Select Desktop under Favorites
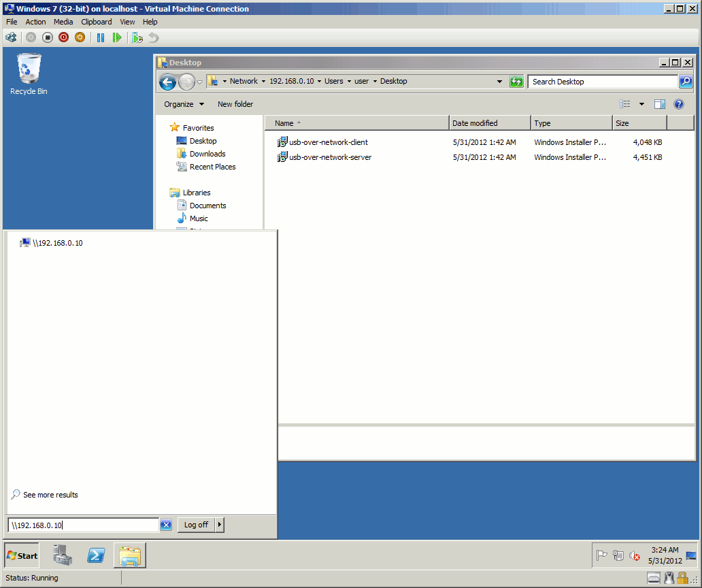The width and height of the screenshot is (702, 588). coord(203,141)
